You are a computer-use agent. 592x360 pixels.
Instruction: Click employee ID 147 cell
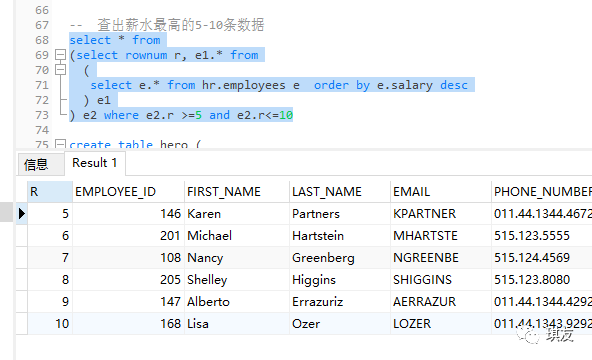coord(128,302)
